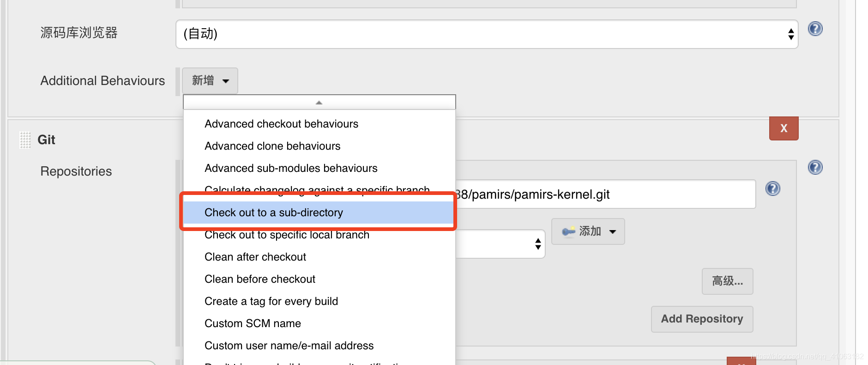868x365 pixels.
Task: Click the 源码库浏览器 label
Action: pyautogui.click(x=79, y=33)
